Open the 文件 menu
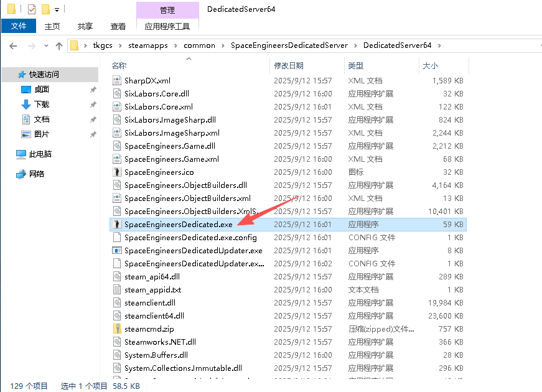Screen dimensions: 542x392 pyautogui.click(x=19, y=26)
